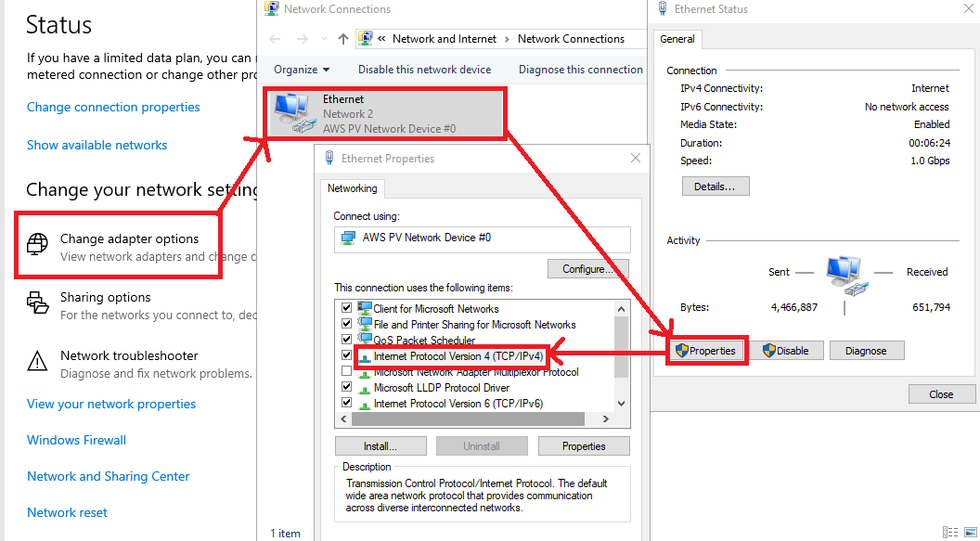Click Network and Internet breadcrumb

click(445, 39)
